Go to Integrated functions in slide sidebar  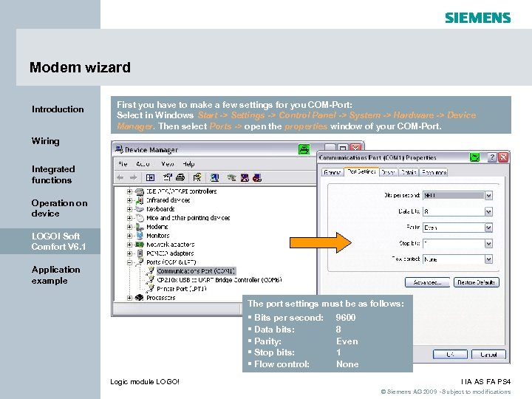click(x=53, y=174)
